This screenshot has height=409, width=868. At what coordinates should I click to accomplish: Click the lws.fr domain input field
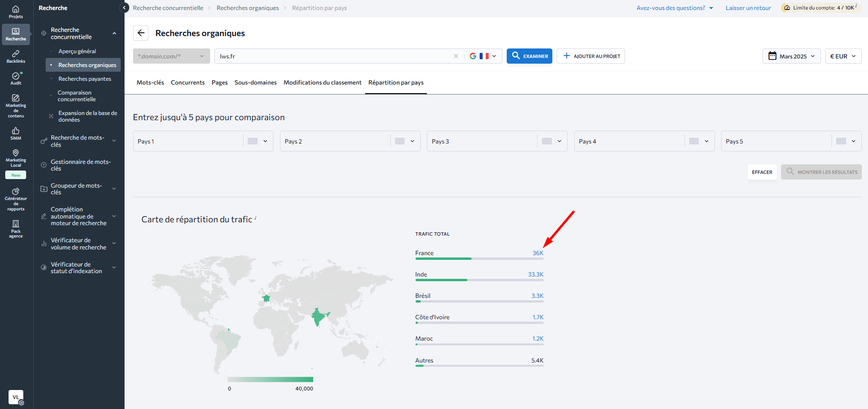(335, 56)
